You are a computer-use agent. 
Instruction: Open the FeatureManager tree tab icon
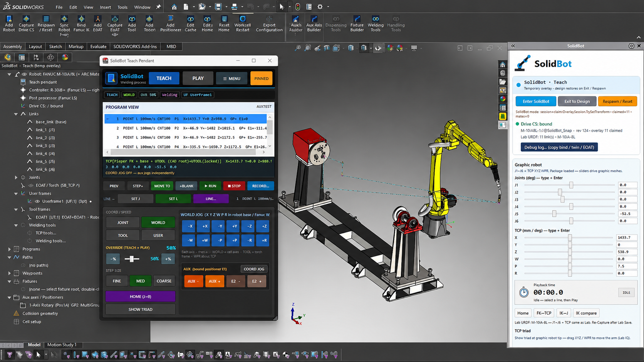pos(7,57)
